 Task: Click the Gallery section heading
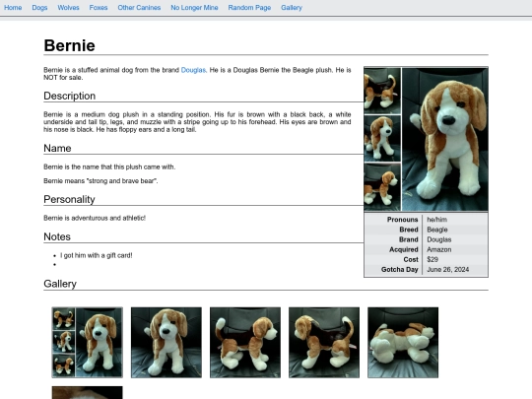[x=60, y=284]
